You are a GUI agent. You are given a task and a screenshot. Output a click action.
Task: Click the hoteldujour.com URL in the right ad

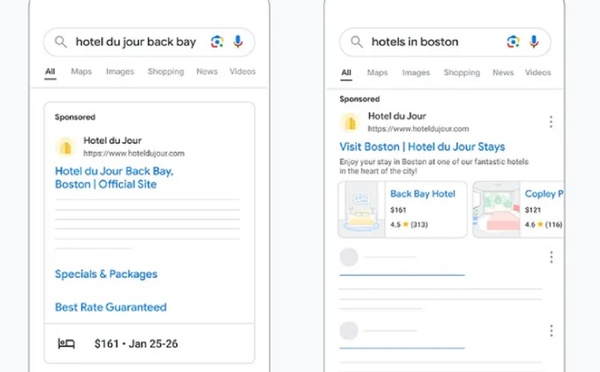point(418,129)
